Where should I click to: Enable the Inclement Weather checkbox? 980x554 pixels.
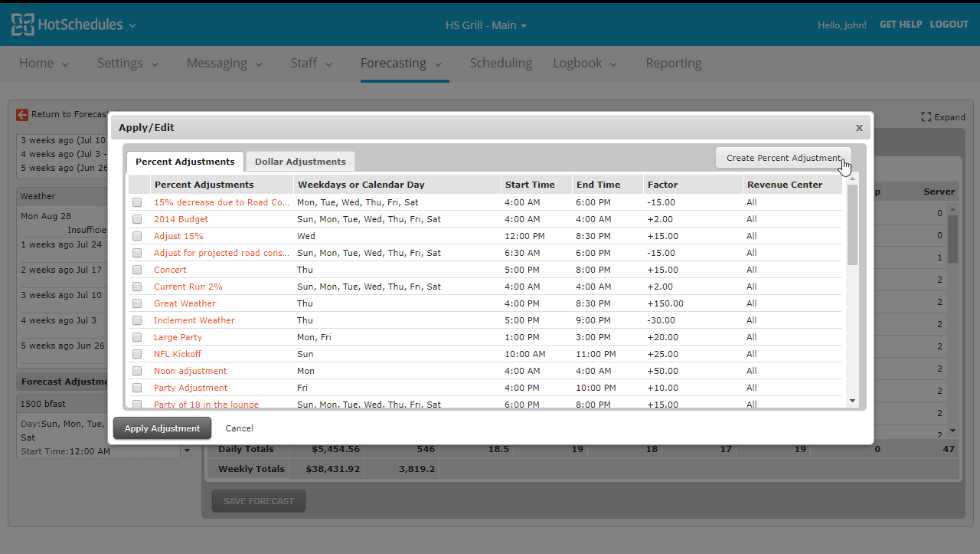pos(137,320)
